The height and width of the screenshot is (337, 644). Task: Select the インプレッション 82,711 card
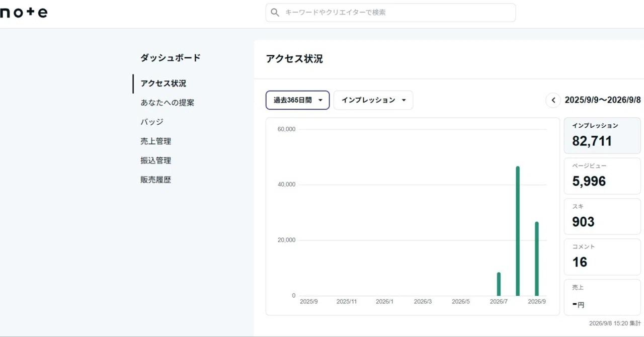click(602, 136)
